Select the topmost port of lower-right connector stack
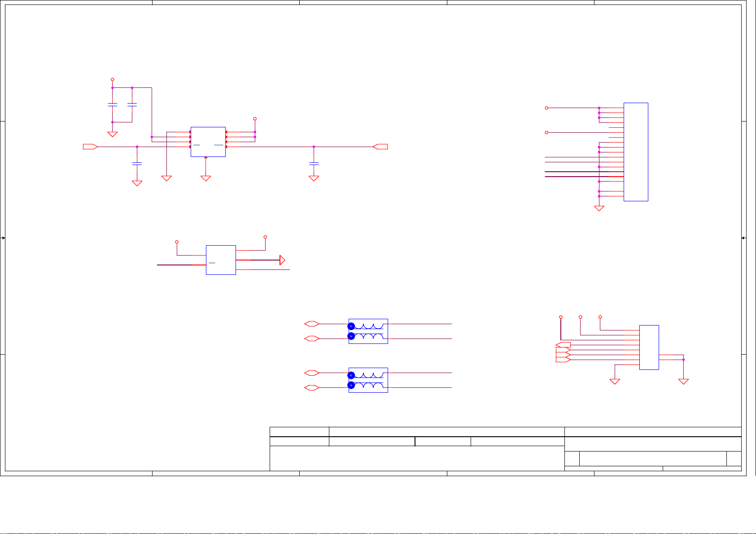This screenshot has width=756, height=534. pos(563,345)
